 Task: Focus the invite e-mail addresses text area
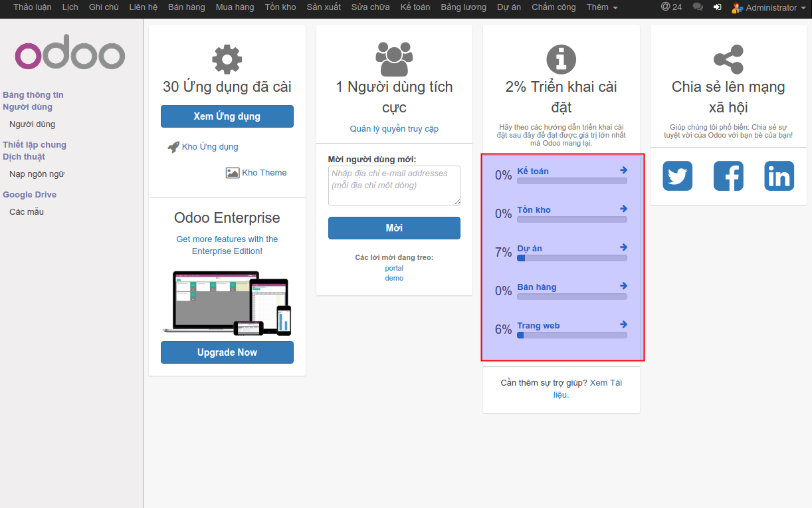[x=394, y=186]
